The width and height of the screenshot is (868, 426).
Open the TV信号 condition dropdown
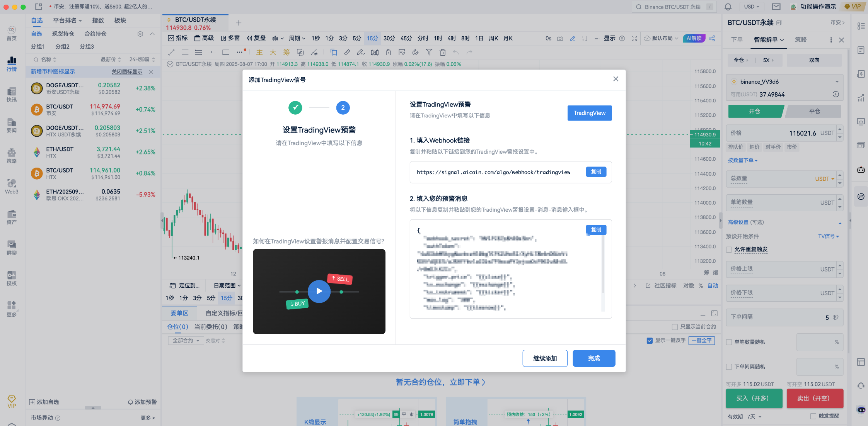tap(828, 236)
